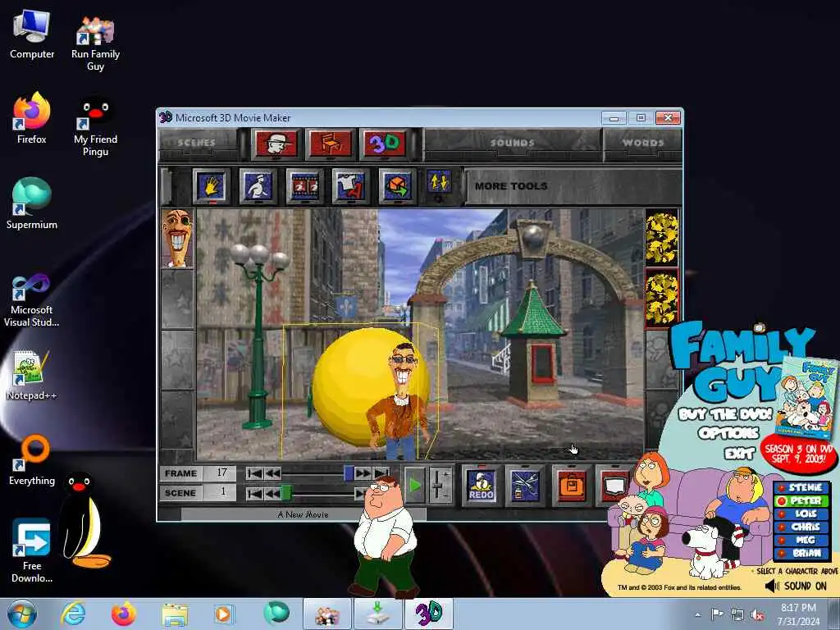This screenshot has width=840, height=630.
Task: Jump to last frame of scene
Action: pyautogui.click(x=381, y=473)
